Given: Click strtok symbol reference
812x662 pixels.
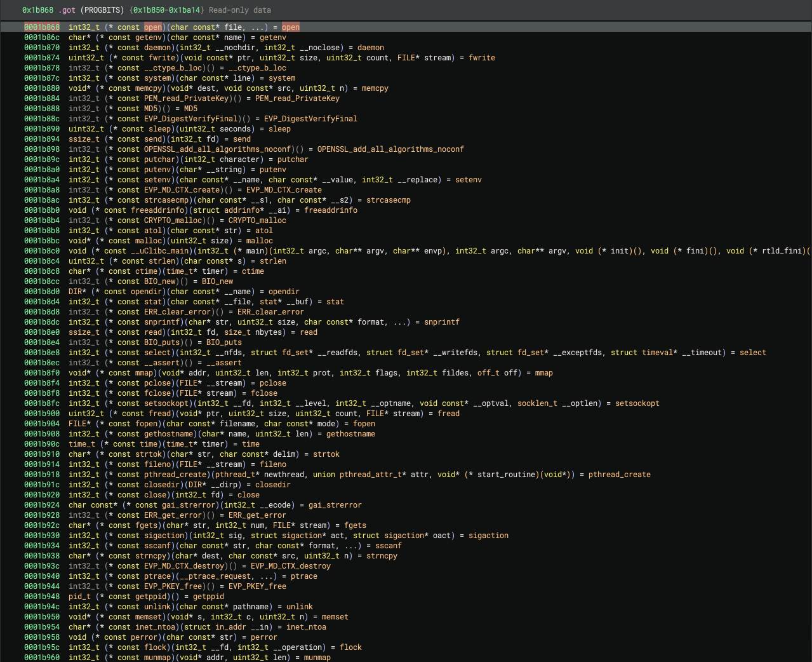Looking at the screenshot, I should pyautogui.click(x=326, y=454).
